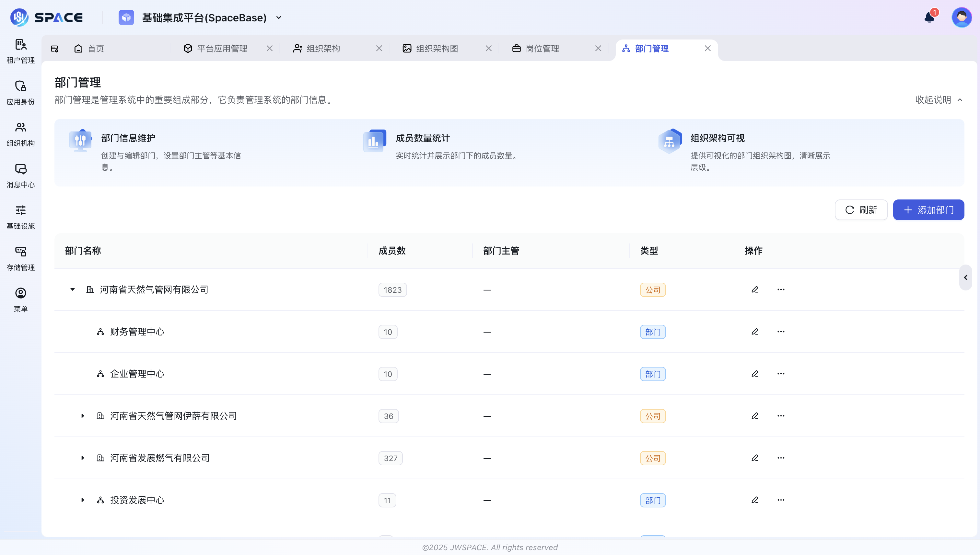This screenshot has width=980, height=555.
Task: Collapse the 河南省天然气管网有限公司 row
Action: click(73, 290)
